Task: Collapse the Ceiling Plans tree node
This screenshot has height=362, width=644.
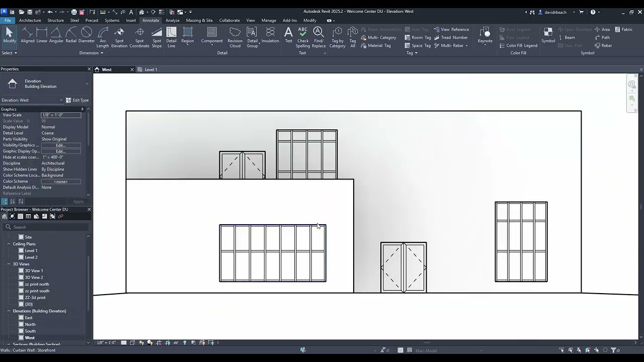Action: [x=9, y=244]
